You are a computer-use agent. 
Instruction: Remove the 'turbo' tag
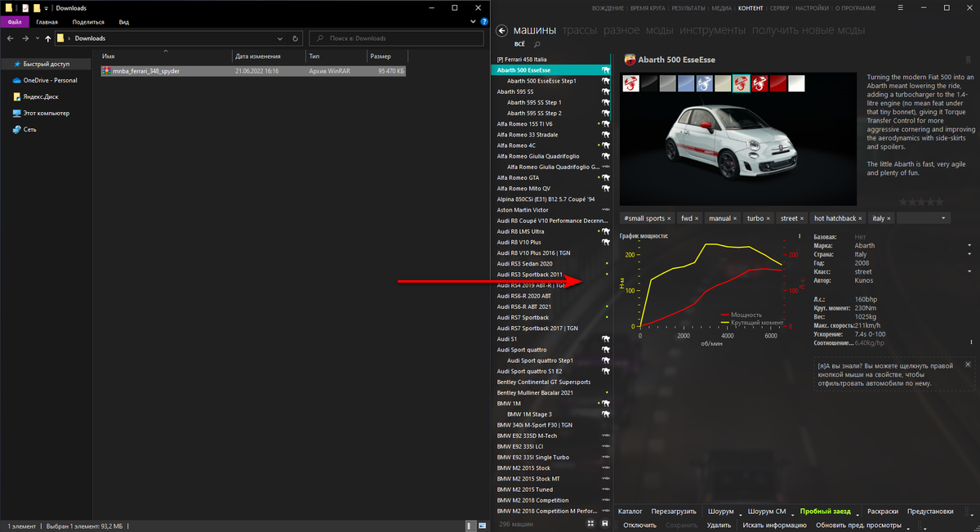[768, 219]
